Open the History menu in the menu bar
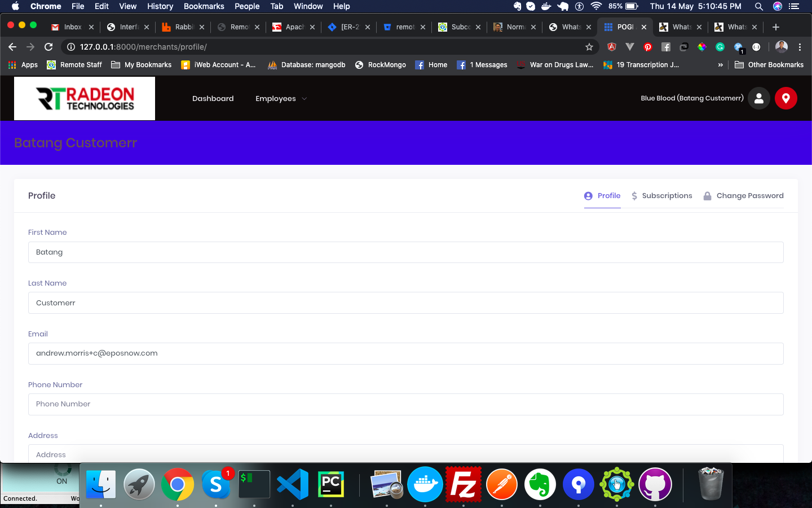Viewport: 812px width, 508px height. (160, 6)
